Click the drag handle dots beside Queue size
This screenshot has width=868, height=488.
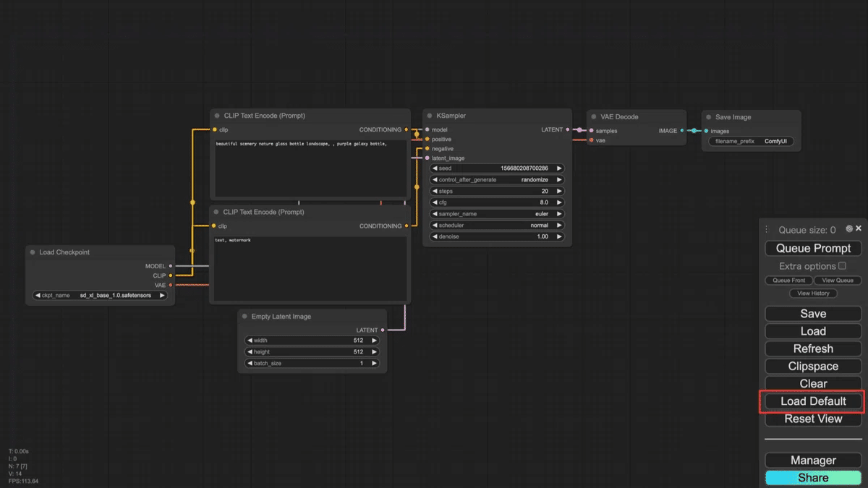tap(767, 229)
